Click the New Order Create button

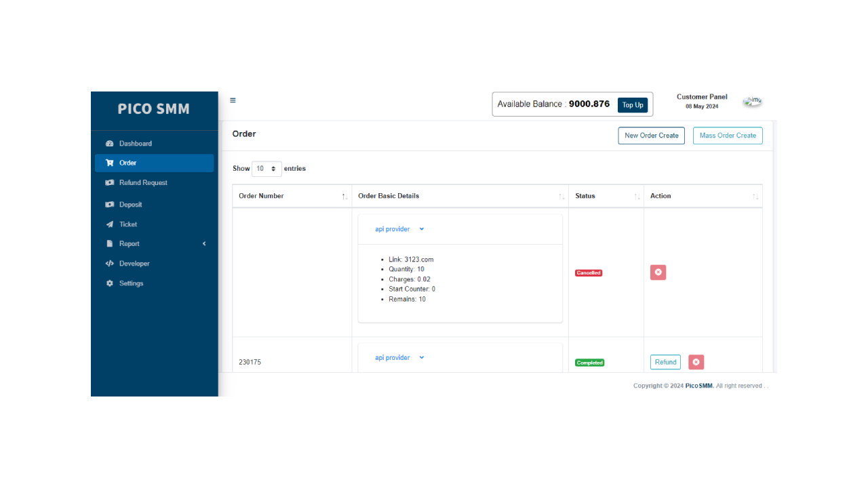point(651,136)
